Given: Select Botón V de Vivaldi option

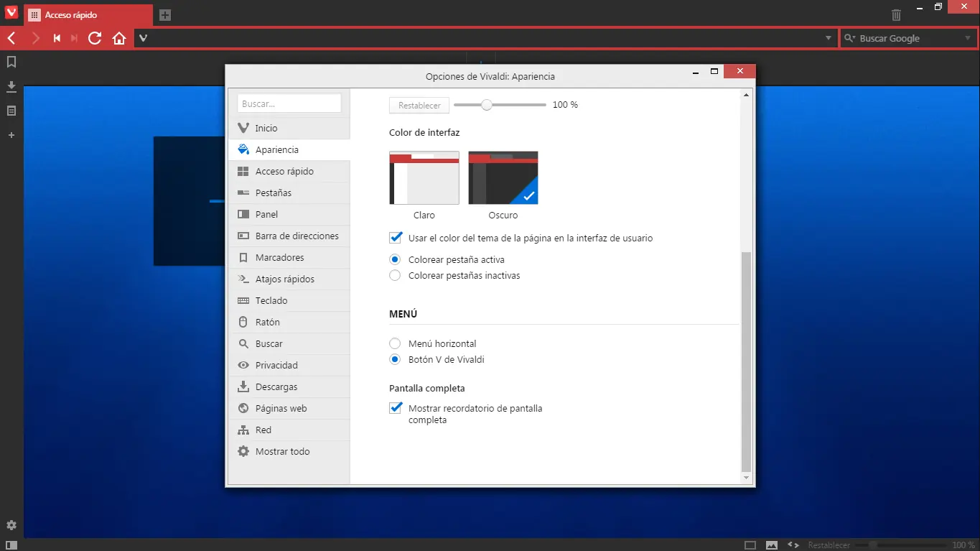Looking at the screenshot, I should tap(395, 359).
